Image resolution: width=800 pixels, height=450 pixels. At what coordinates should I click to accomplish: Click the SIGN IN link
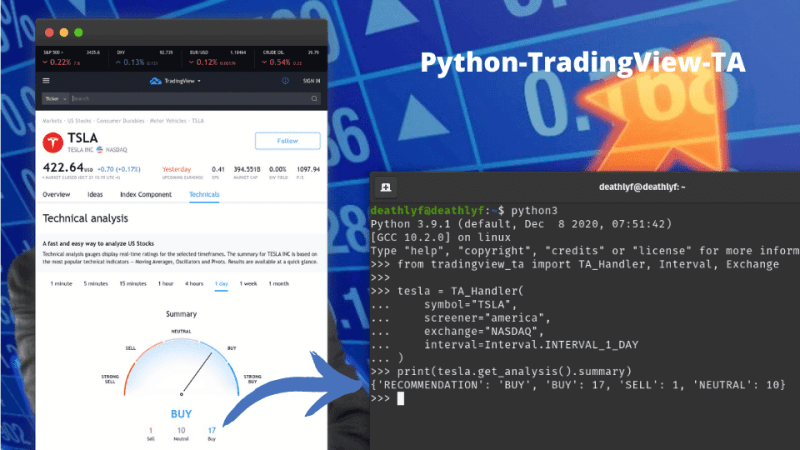[x=311, y=81]
